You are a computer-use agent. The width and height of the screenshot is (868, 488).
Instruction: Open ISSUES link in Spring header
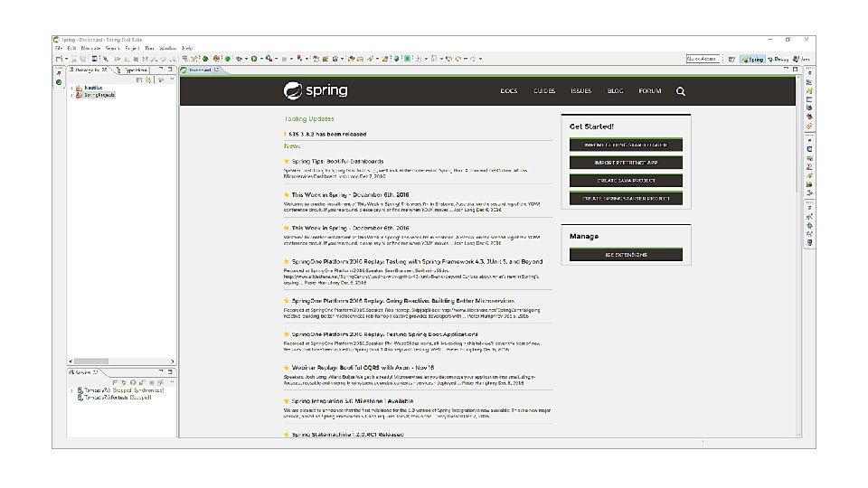pyautogui.click(x=580, y=90)
